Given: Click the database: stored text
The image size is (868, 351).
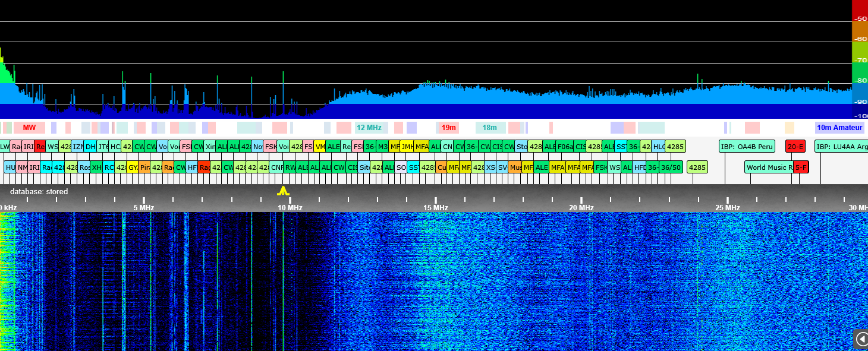Looking at the screenshot, I should [39, 192].
